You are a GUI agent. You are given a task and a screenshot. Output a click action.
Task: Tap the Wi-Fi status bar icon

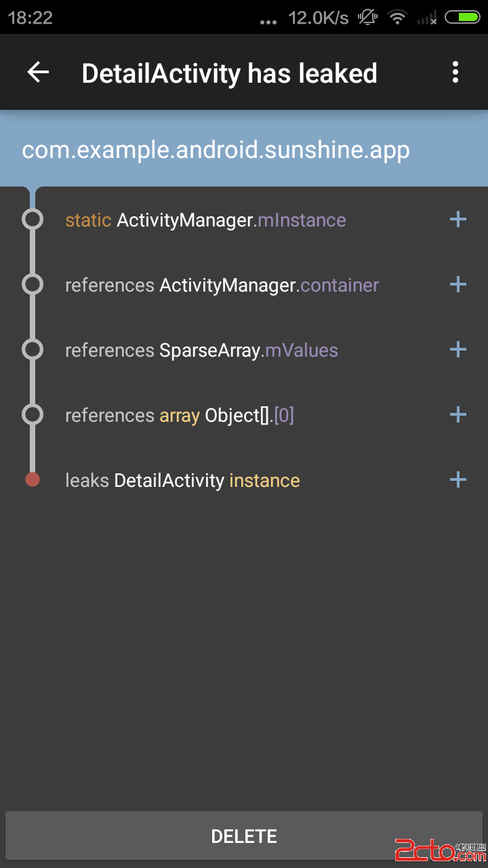397,18
